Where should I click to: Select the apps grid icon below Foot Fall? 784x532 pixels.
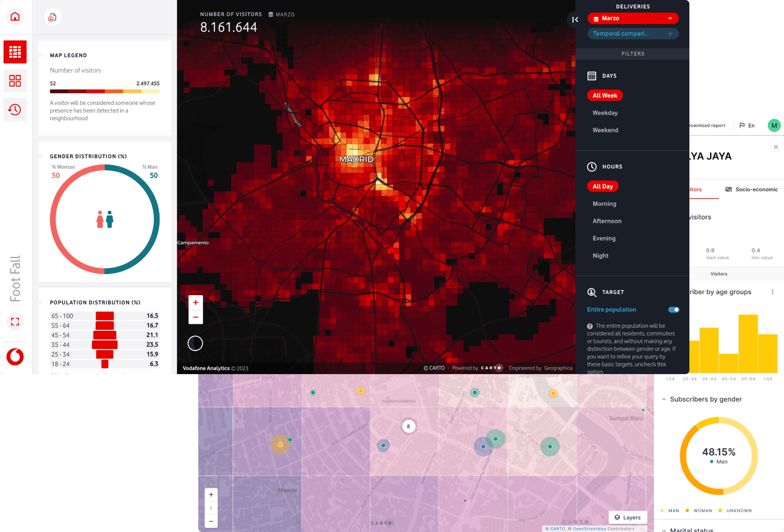(15, 80)
